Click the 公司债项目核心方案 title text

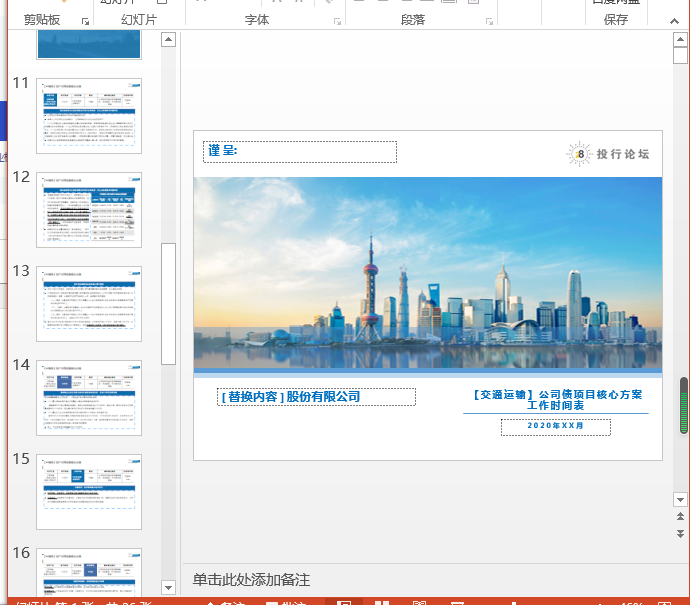(x=557, y=400)
